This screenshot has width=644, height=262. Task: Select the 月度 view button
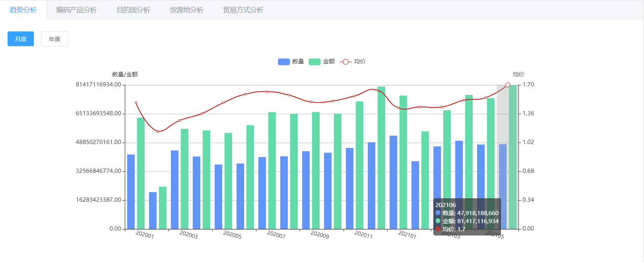(21, 39)
